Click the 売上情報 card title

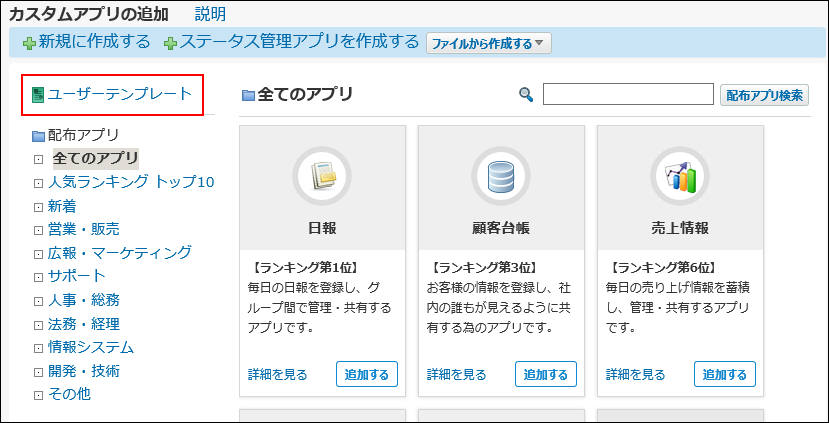coord(680,228)
